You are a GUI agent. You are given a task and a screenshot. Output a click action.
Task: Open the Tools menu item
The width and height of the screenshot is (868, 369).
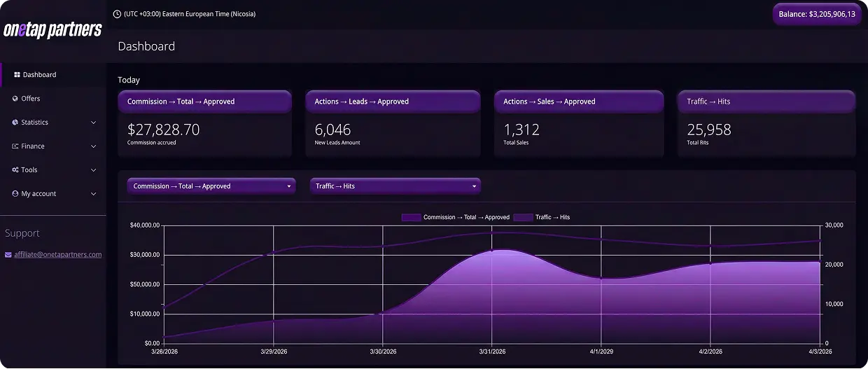(53, 170)
